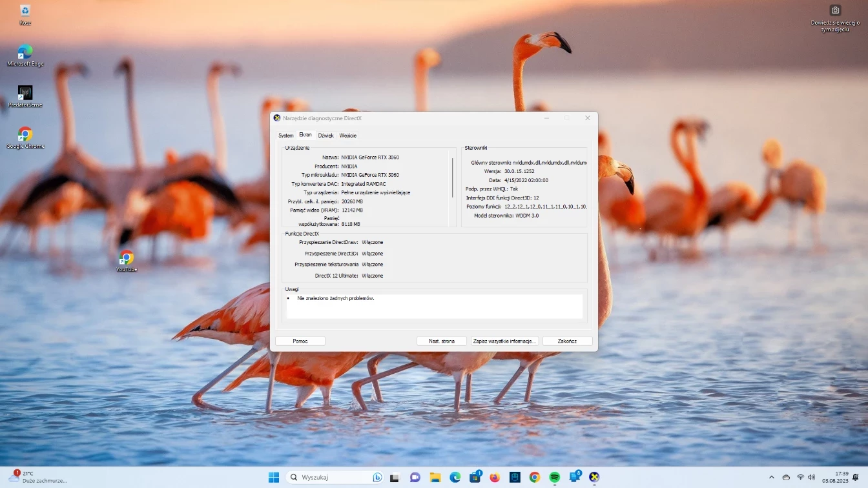Open Microsoft Store from the taskbar
Screen dimensions: 868x488
point(475,477)
